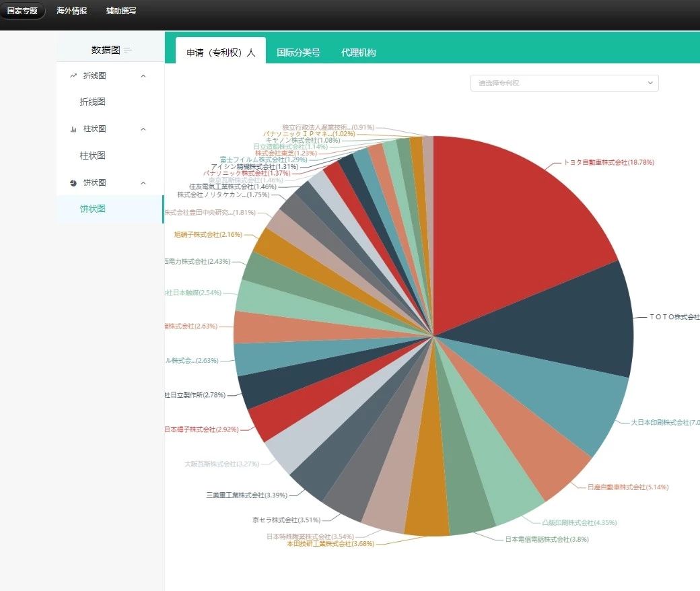Click the 三菱重工業株式会社(3.39%) label

[246, 495]
